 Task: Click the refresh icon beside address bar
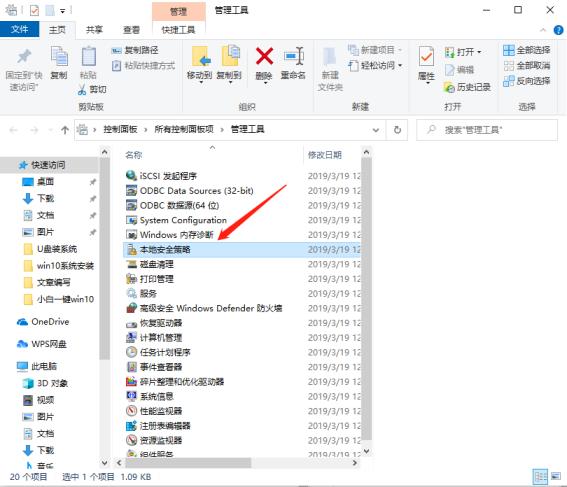(x=397, y=130)
